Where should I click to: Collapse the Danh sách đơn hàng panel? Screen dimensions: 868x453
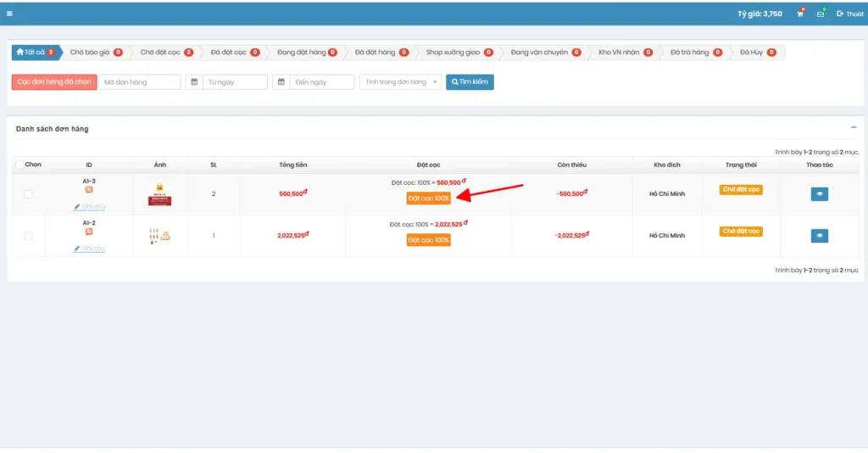pos(854,127)
